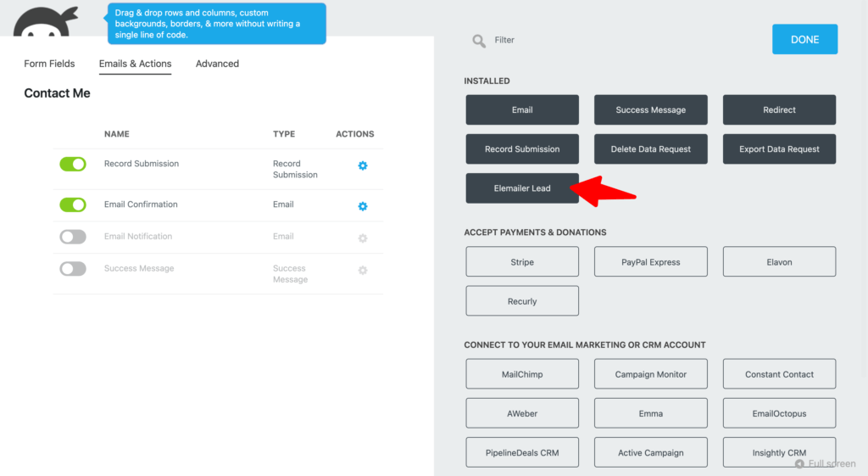Enable the Email Notification action
The height and width of the screenshot is (476, 868).
73,237
